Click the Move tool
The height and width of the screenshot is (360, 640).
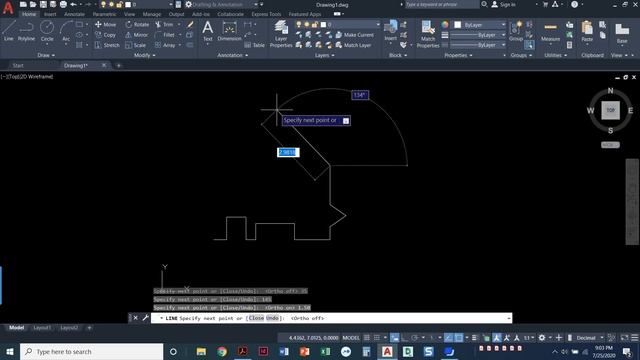pos(105,24)
